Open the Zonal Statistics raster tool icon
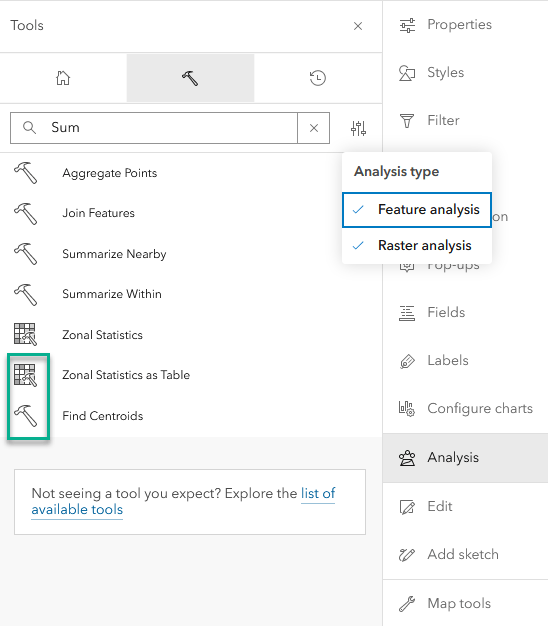Image resolution: width=548 pixels, height=626 pixels. pyautogui.click(x=25, y=334)
